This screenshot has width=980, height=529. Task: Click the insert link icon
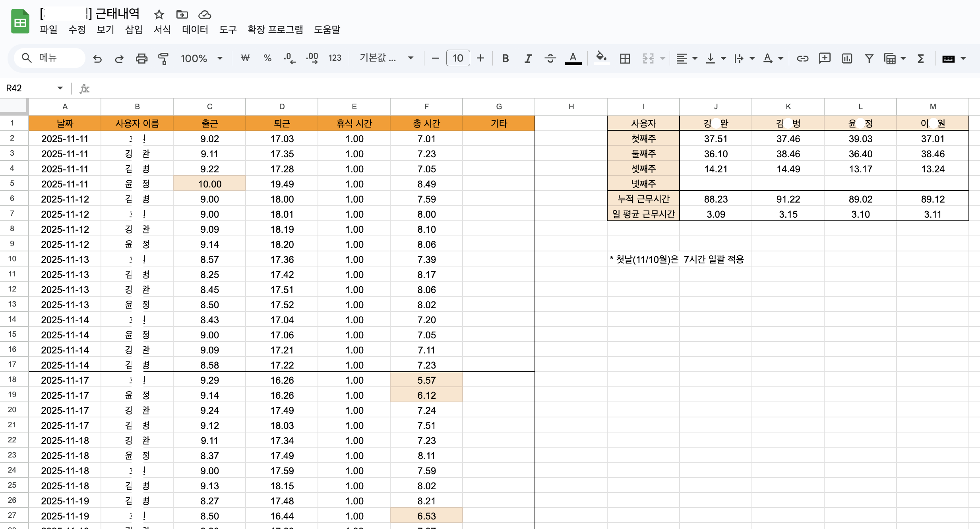[802, 59]
